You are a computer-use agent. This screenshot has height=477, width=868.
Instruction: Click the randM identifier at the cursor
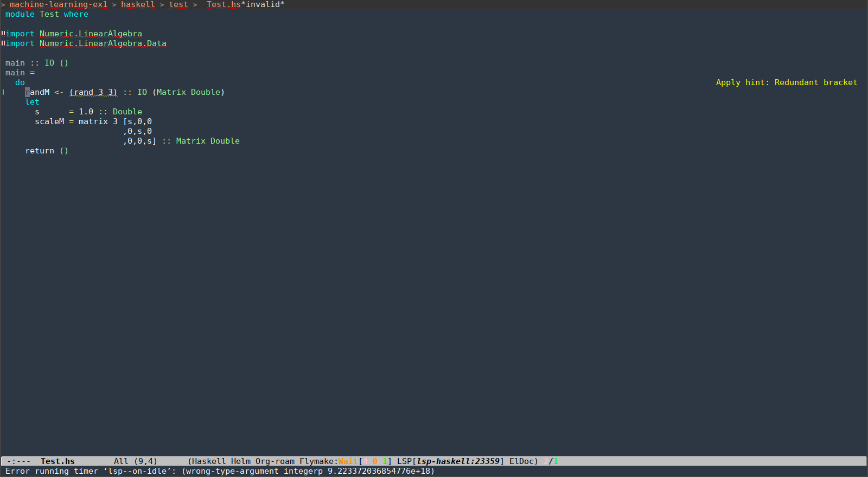(x=37, y=92)
